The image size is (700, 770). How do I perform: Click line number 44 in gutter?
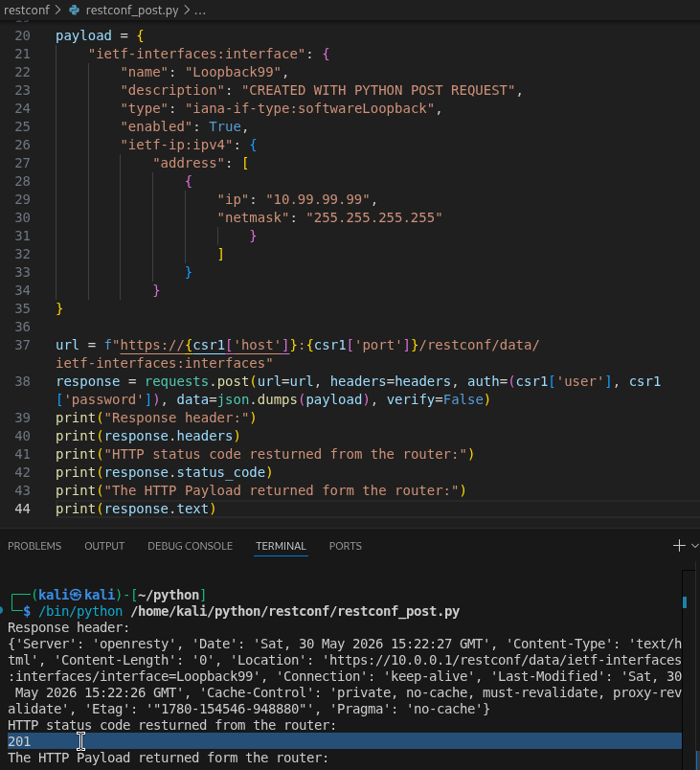point(22,509)
